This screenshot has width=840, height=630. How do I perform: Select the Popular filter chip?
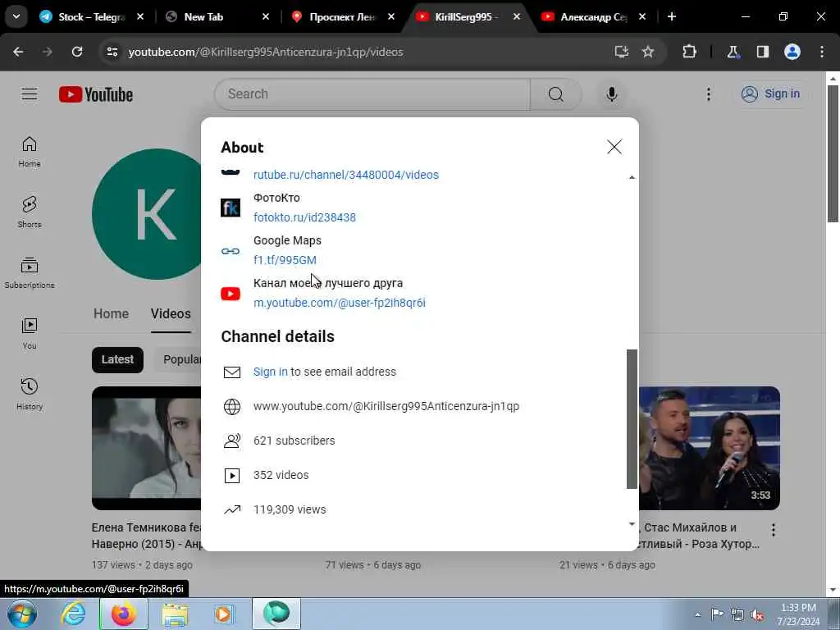178,359
